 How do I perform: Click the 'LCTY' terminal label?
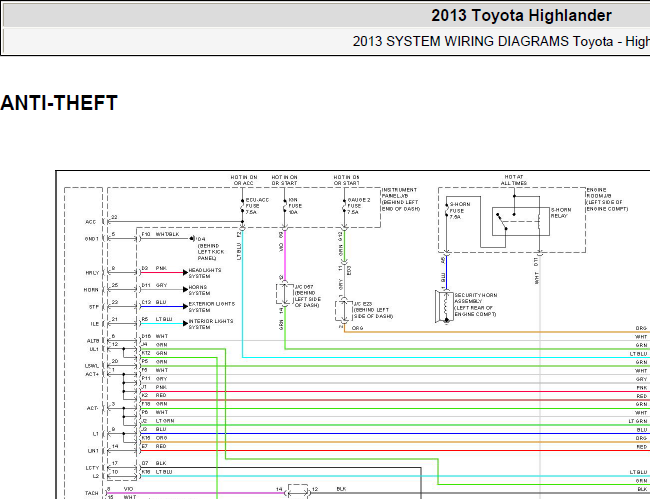coord(92,468)
